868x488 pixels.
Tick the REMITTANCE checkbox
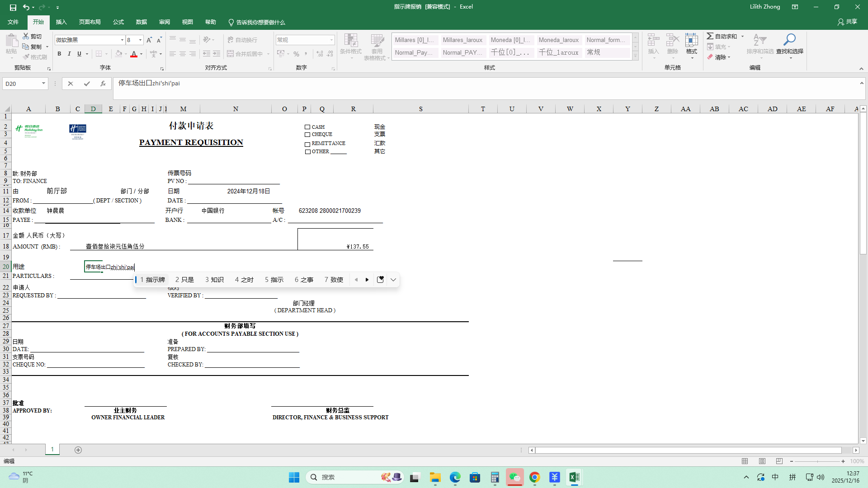[307, 144]
